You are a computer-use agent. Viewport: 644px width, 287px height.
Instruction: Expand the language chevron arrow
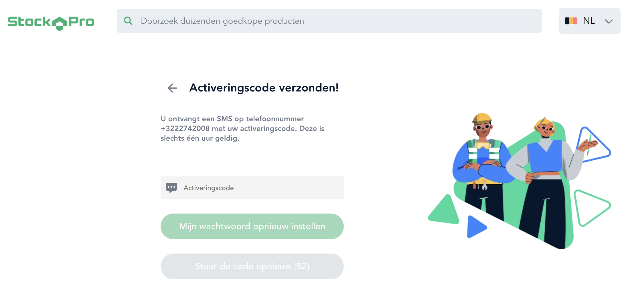[x=609, y=21]
